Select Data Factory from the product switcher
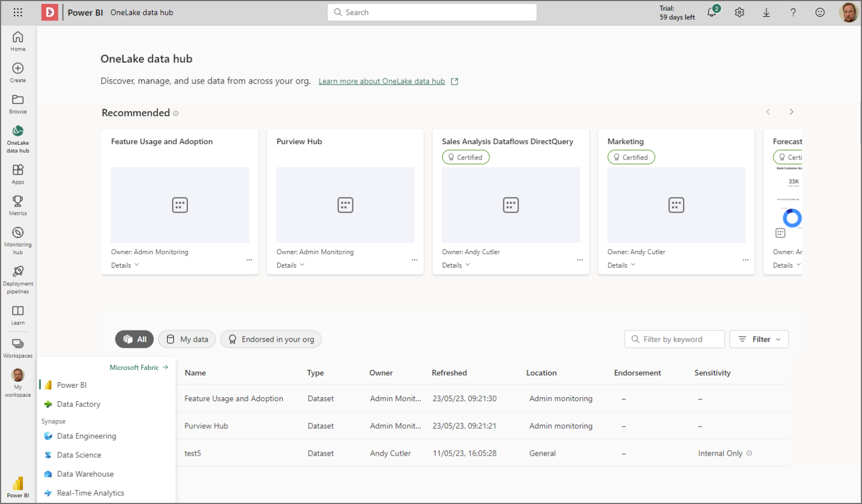Viewport: 862px width, 504px height. [77, 404]
